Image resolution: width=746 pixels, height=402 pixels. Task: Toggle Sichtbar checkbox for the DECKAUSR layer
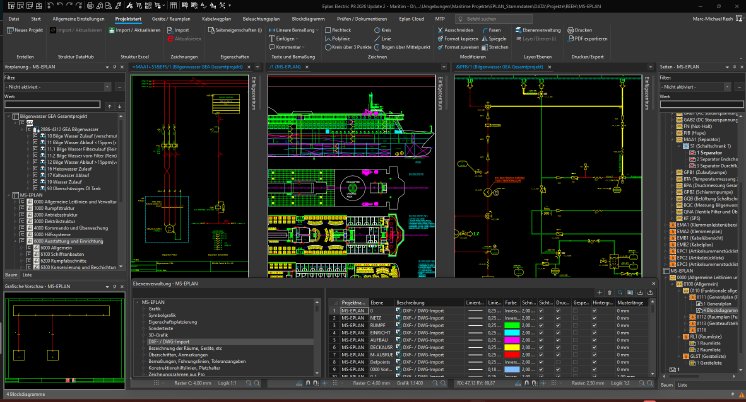coord(541,347)
